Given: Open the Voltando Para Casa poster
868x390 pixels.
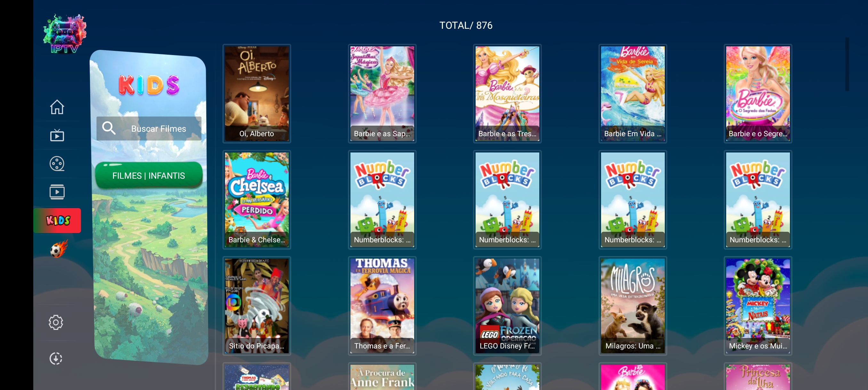Looking at the screenshot, I should tap(507, 377).
